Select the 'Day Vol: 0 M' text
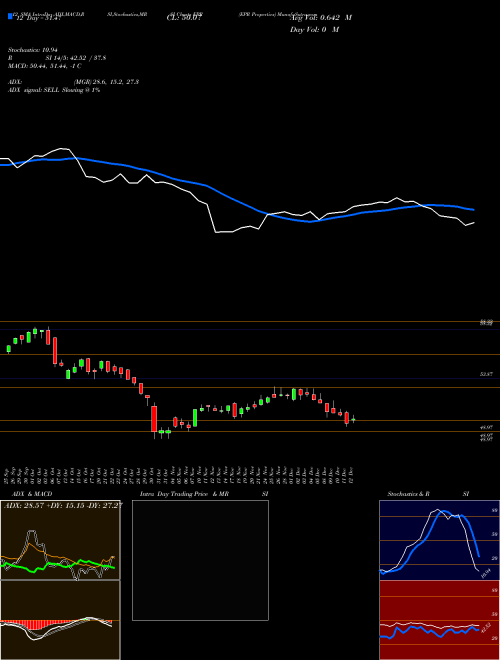Viewport: 500px width, 660px height. [314, 30]
